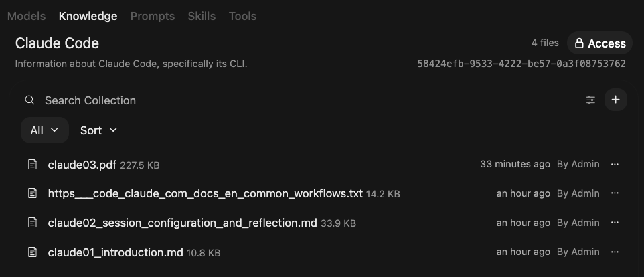Switch to the Models tab
This screenshot has height=277, width=644.
tap(26, 17)
